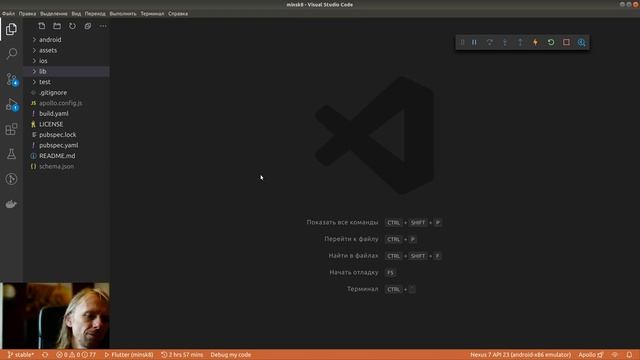Select device Nexus 7 API 23 emulator
Screen dimensions: 640x360
click(x=520, y=355)
